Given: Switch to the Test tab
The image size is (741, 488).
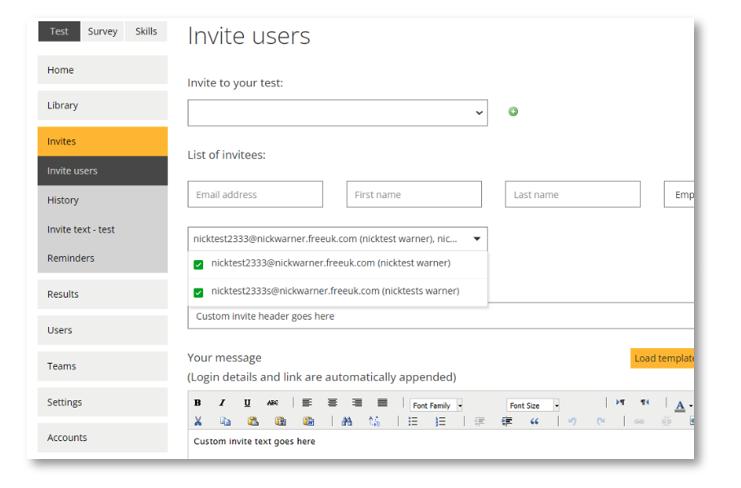Looking at the screenshot, I should 59,31.
